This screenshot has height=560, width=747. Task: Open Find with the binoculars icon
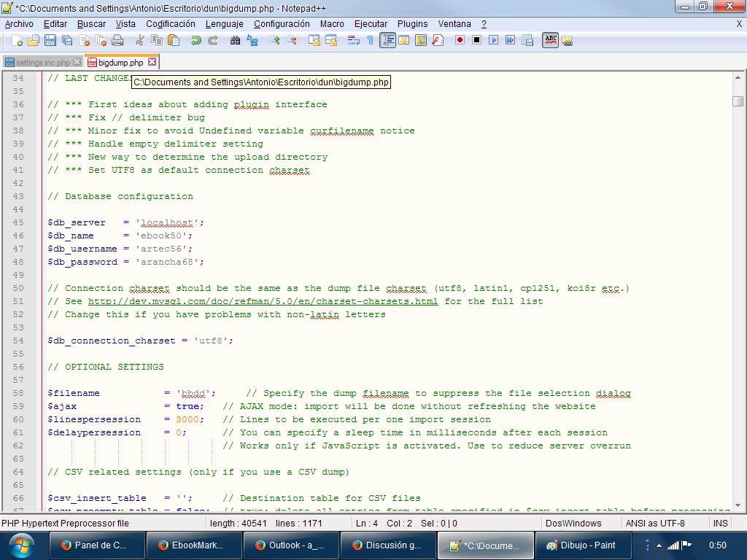click(x=235, y=41)
